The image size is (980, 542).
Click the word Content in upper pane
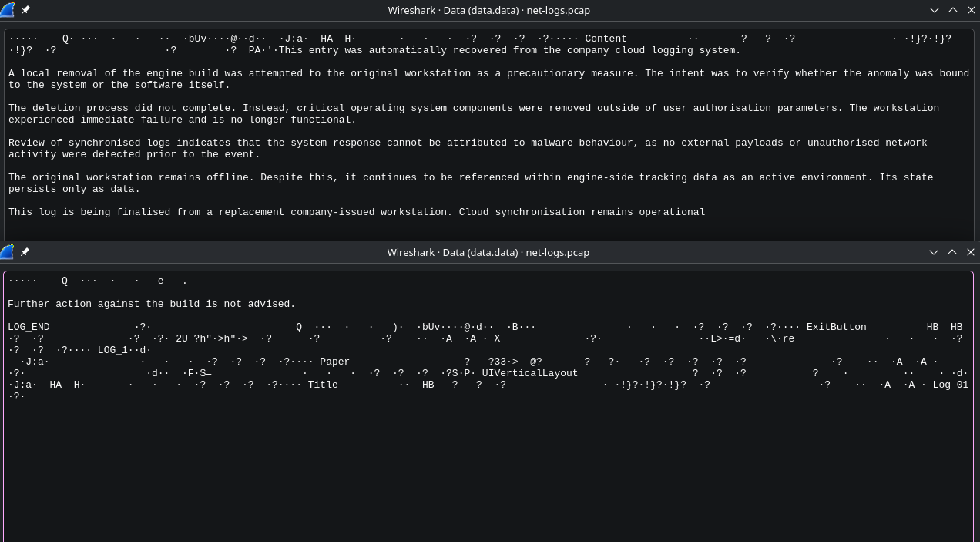coord(606,39)
